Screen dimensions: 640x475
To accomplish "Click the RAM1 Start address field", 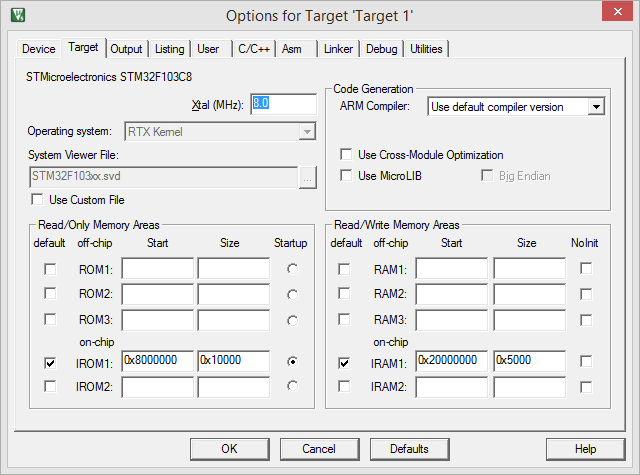I will 452,268.
